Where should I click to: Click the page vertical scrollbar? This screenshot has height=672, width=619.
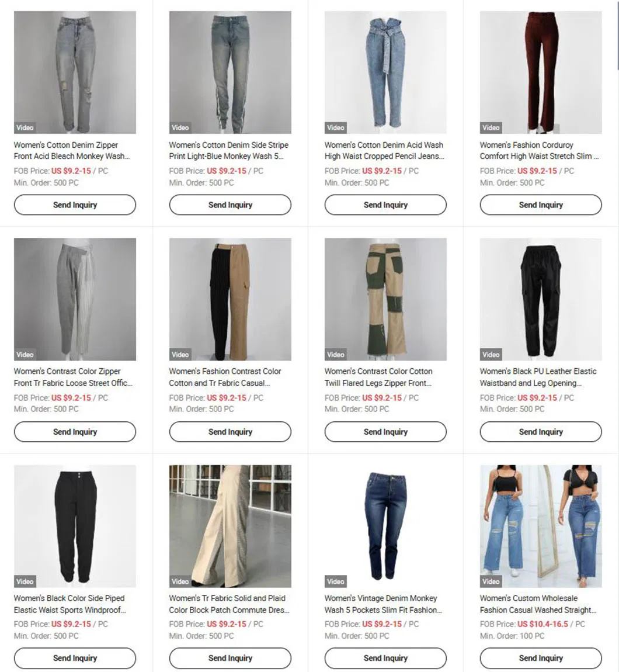click(617, 35)
